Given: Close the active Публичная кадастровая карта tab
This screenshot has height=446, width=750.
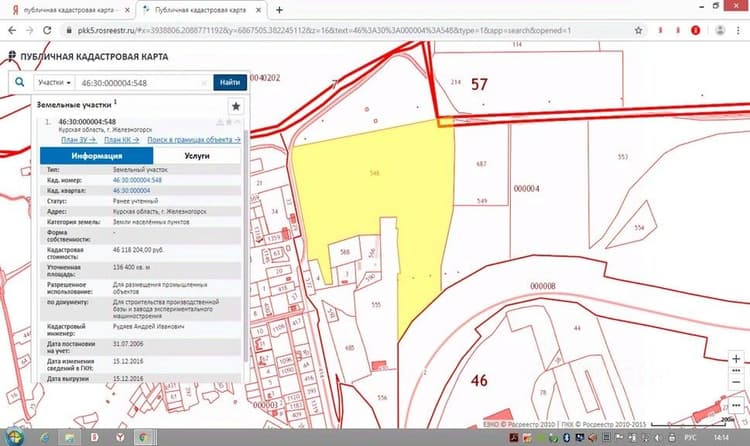Looking at the screenshot, I should click(x=259, y=10).
